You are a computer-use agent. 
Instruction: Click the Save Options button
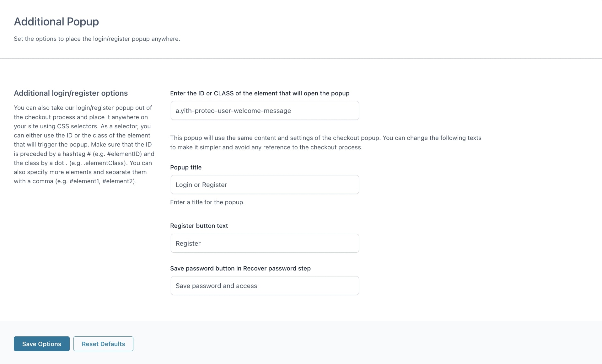[x=41, y=344]
